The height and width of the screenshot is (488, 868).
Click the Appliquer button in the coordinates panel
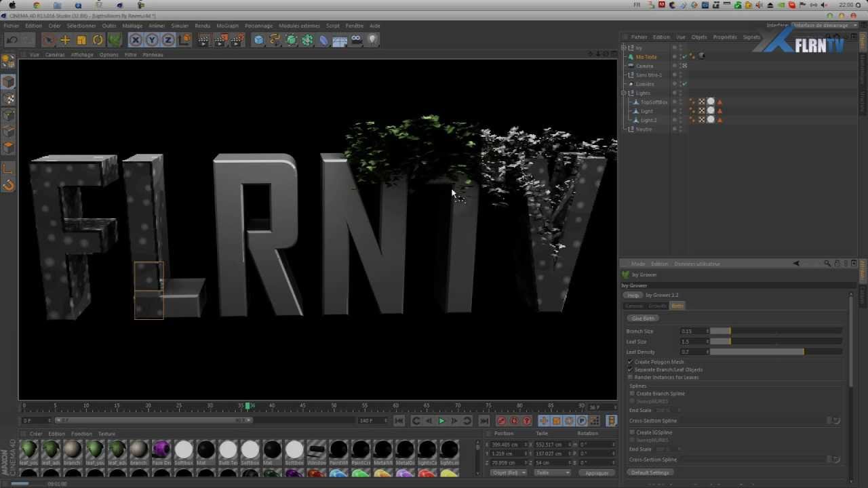597,472
